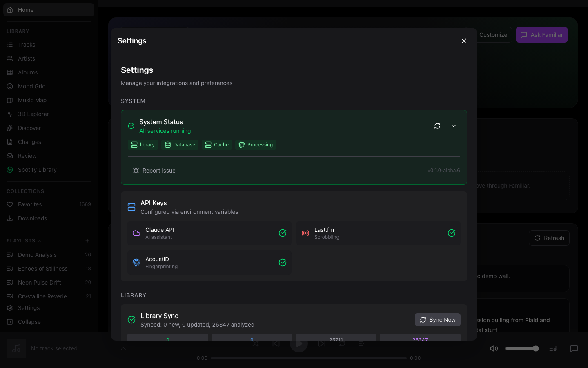The width and height of the screenshot is (588, 368).
Task: Open the 3D Explorer page
Action: (x=33, y=114)
